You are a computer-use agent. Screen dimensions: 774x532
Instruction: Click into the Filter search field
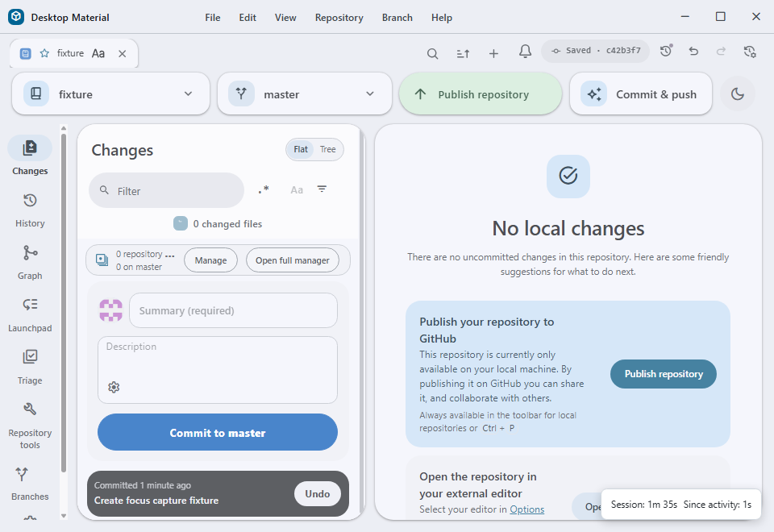(166, 190)
